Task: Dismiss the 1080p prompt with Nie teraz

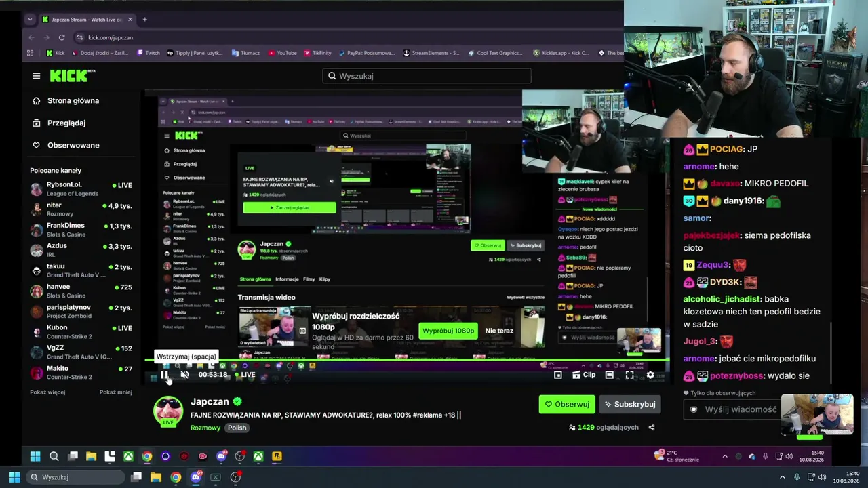Action: click(499, 331)
